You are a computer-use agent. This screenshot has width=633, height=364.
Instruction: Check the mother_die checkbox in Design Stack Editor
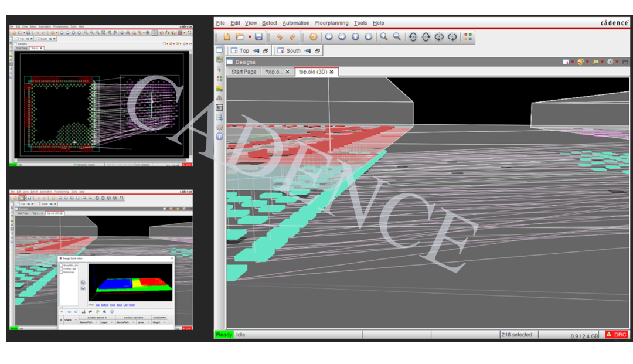point(62,269)
